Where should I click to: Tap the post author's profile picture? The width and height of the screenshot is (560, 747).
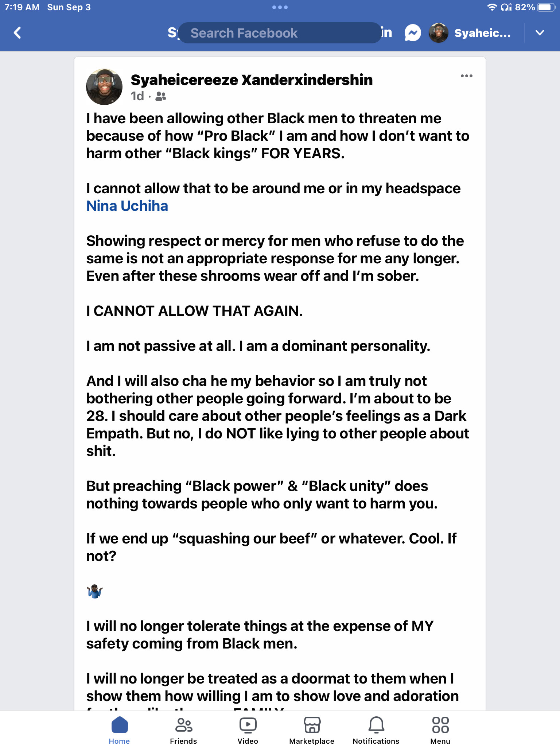(104, 87)
